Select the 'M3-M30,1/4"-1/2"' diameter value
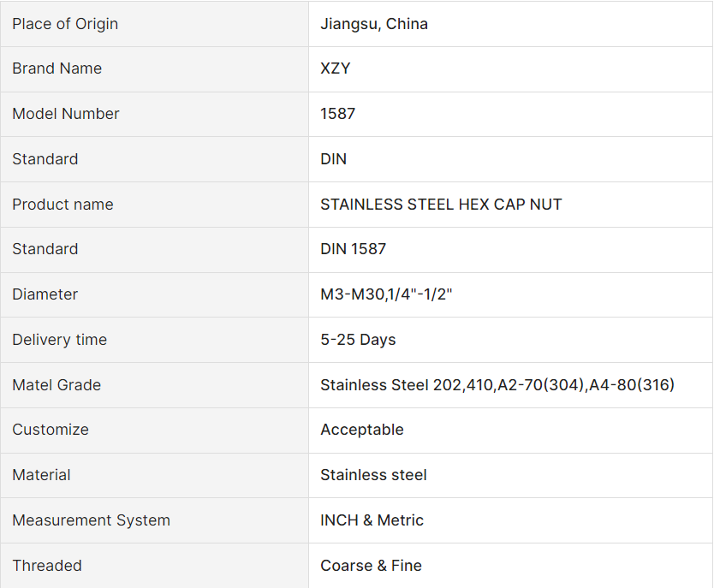 point(386,294)
